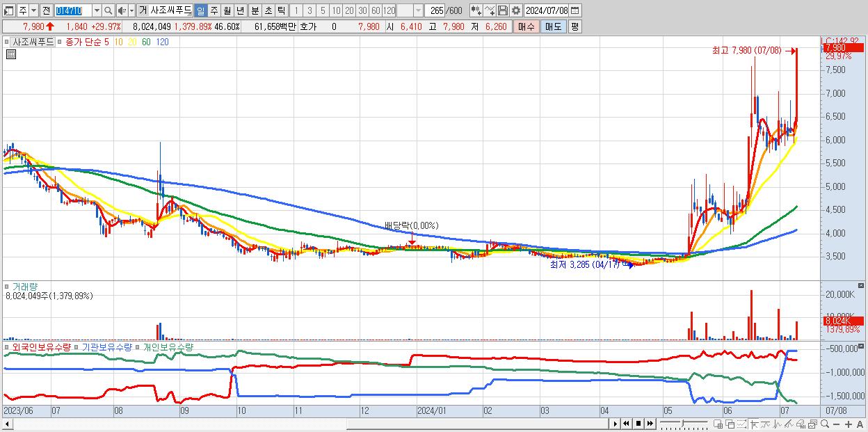Select the 30 interval button
The width and height of the screenshot is (868, 432).
pyautogui.click(x=362, y=10)
